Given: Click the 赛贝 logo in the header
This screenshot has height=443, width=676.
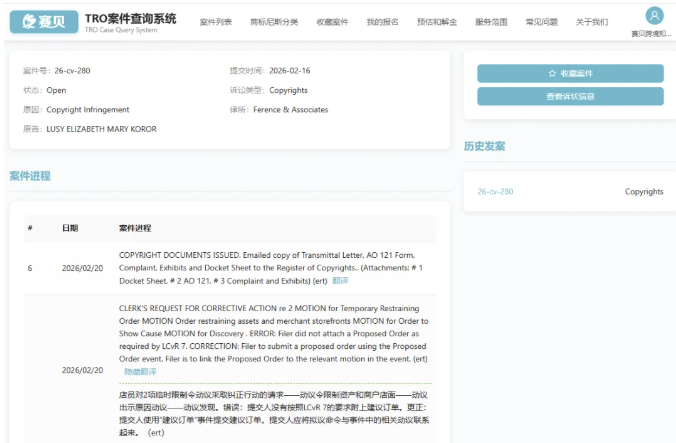Looking at the screenshot, I should [x=44, y=21].
